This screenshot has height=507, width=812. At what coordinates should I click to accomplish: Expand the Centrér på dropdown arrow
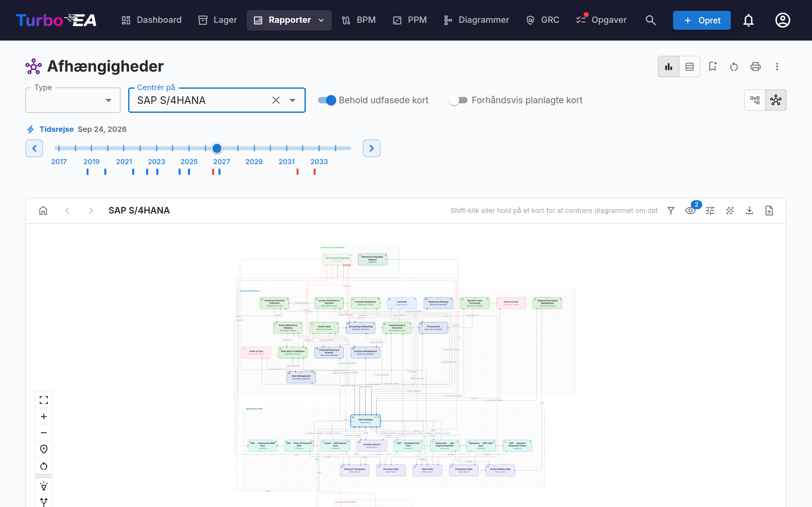tap(292, 100)
